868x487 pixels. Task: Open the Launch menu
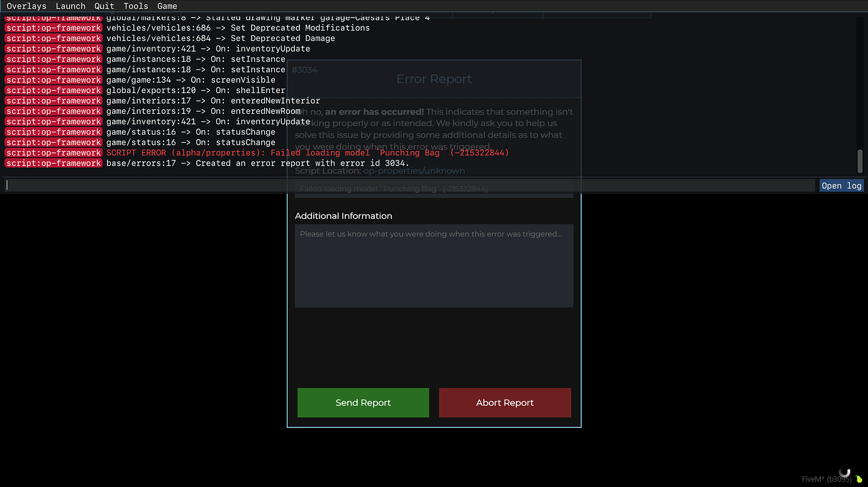point(70,6)
